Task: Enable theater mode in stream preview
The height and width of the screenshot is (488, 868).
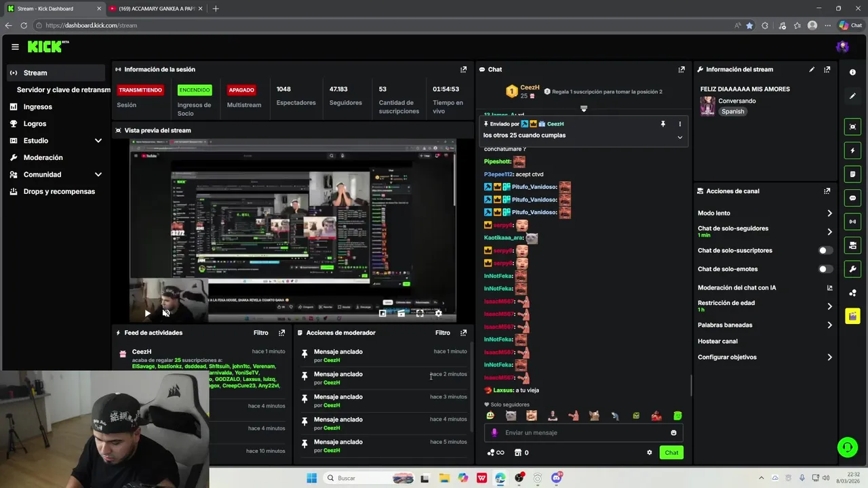Action: pyautogui.click(x=401, y=313)
